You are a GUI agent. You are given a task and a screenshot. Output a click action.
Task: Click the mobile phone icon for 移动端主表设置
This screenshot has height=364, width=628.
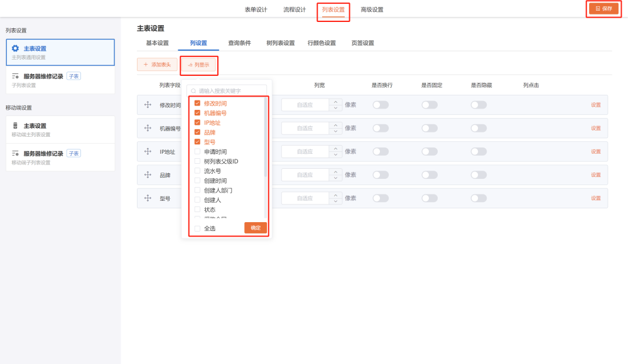coord(16,126)
